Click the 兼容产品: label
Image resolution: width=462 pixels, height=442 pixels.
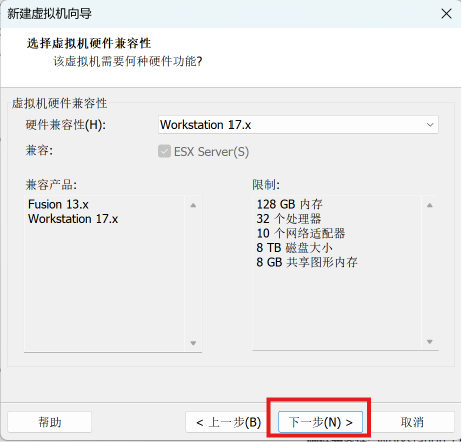tap(51, 185)
